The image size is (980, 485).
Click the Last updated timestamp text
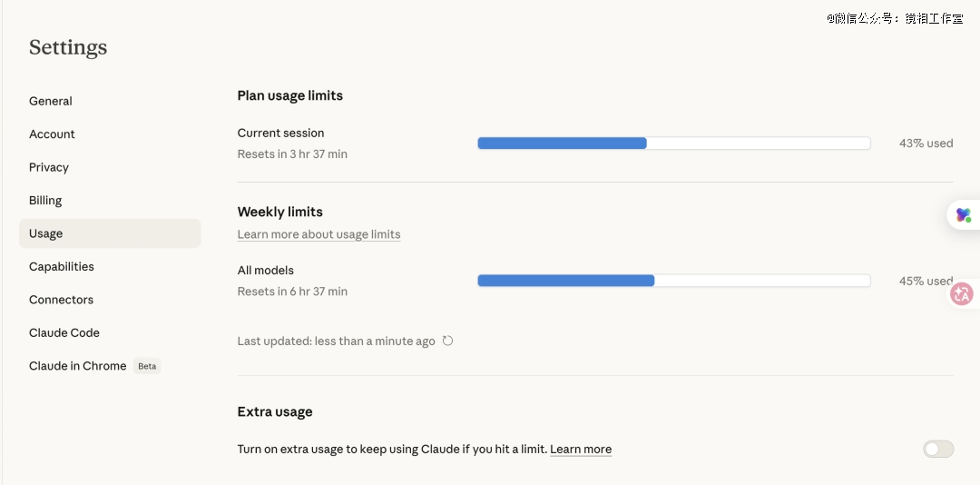pos(336,341)
